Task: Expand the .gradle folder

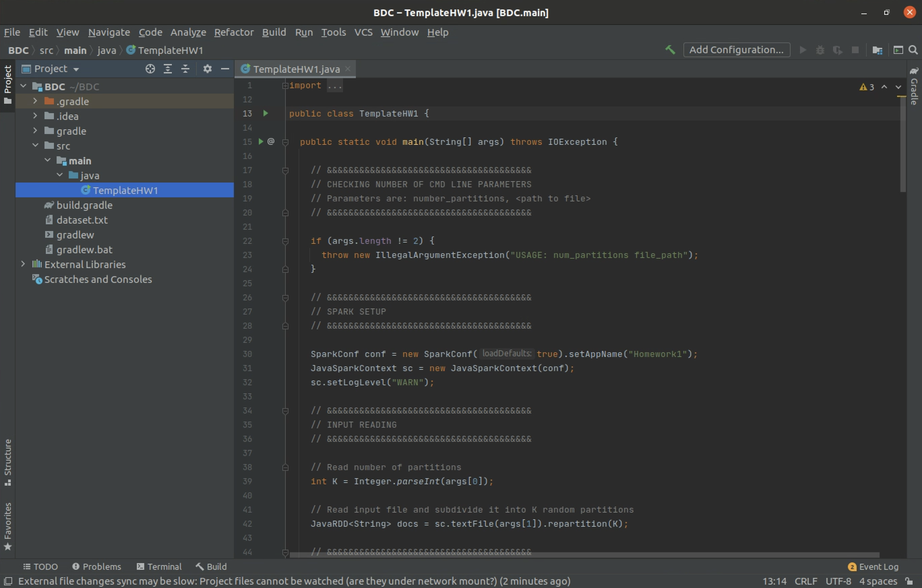Action: coord(35,101)
